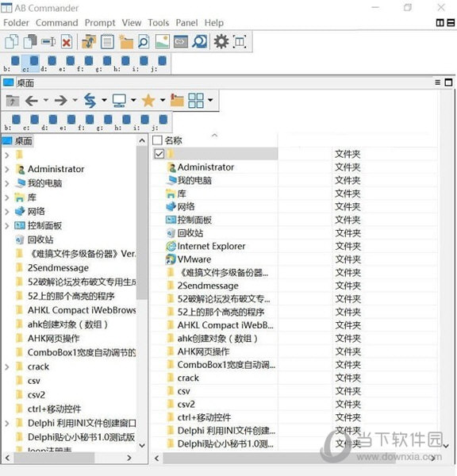Open the Favorites star dropdown arrow
Image resolution: width=457 pixels, height=476 pixels.
[163, 100]
